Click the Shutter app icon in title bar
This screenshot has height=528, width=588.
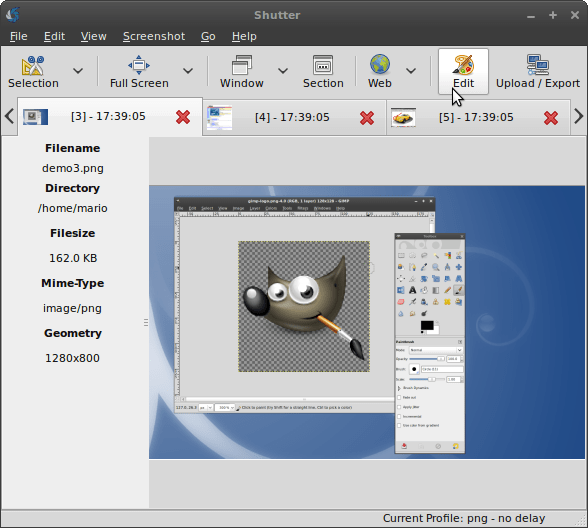pos(13,15)
